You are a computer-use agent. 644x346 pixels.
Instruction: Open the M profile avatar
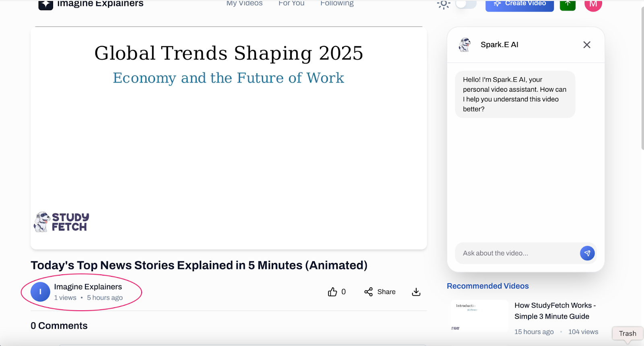(x=593, y=5)
